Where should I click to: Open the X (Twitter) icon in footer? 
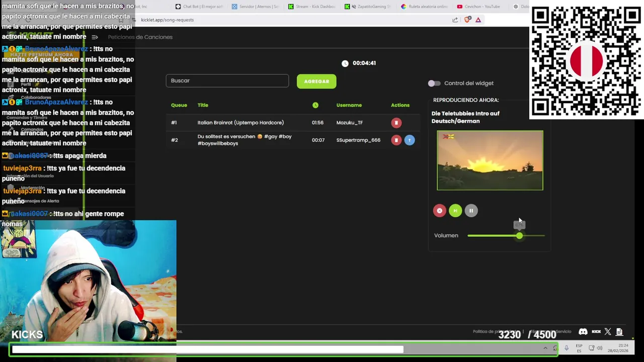[x=608, y=332]
